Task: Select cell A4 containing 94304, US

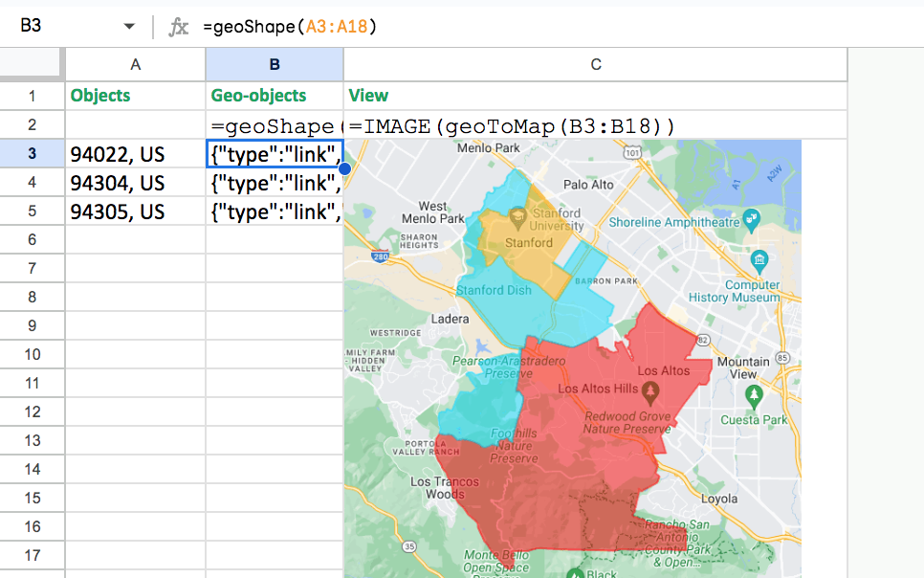Action: [x=135, y=183]
